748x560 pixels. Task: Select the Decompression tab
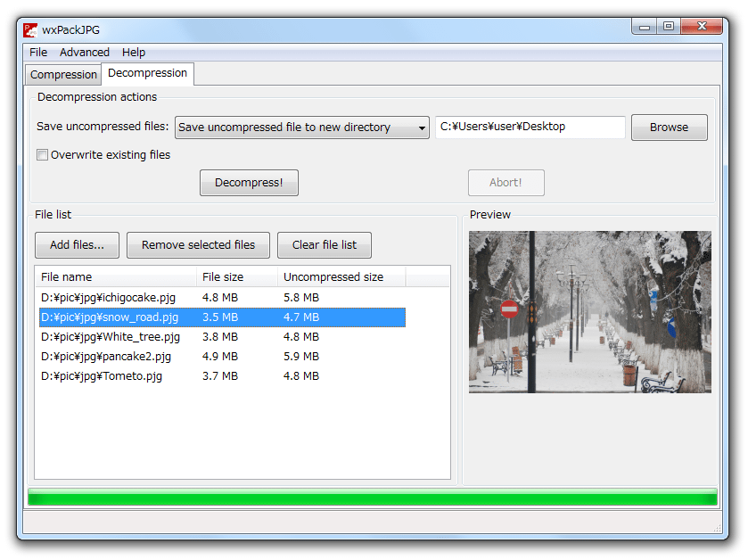[147, 73]
